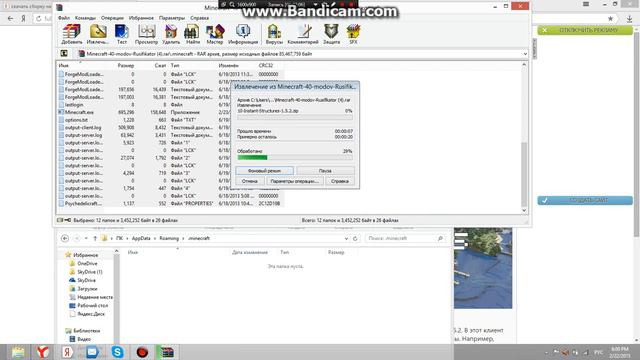Click the green ОТКЛЮЧИТЬ РЕКЛАМУ button

(585, 30)
